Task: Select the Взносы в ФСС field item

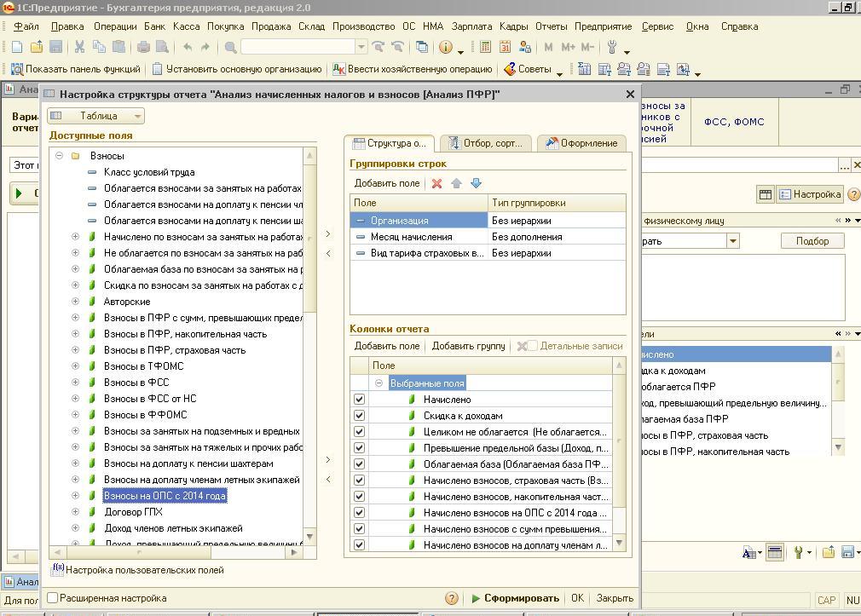Action: pos(136,383)
